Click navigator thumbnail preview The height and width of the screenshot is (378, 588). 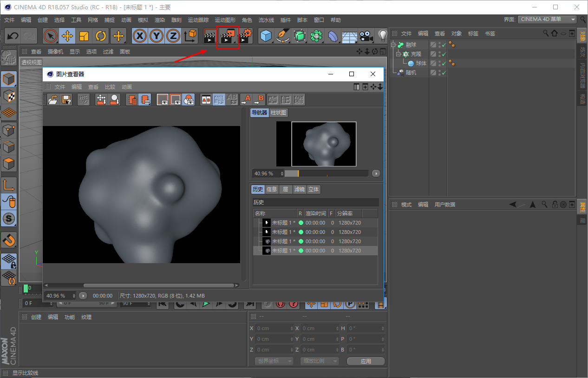pyautogui.click(x=316, y=144)
